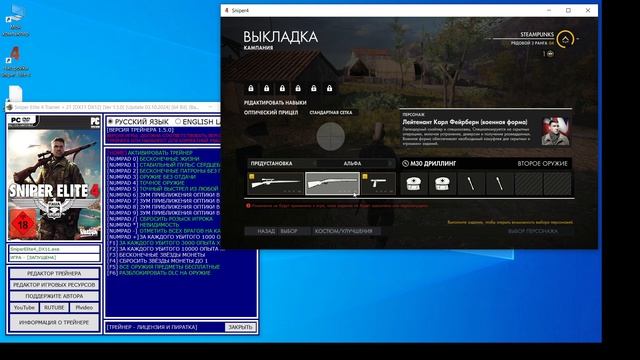640x360 pixels.
Task: Click Karl Fairburne character portrait
Action: (x=555, y=131)
